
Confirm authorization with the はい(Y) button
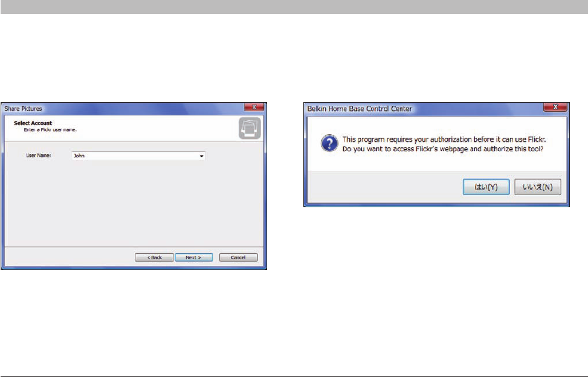[486, 187]
